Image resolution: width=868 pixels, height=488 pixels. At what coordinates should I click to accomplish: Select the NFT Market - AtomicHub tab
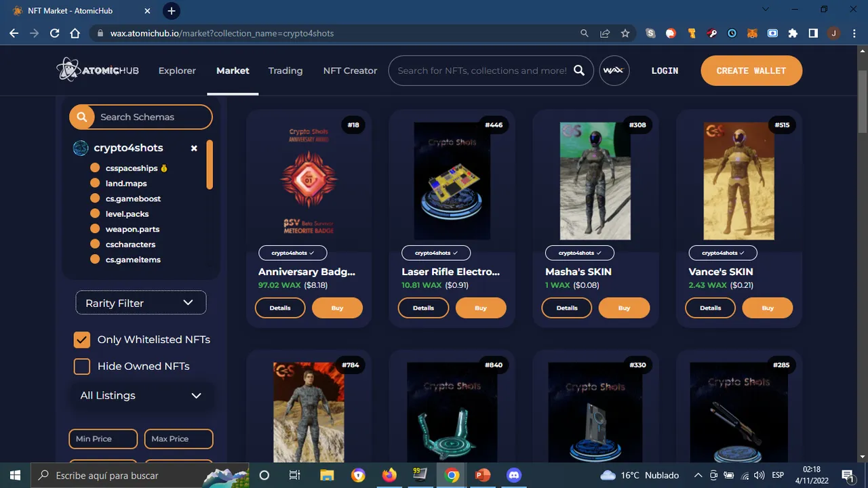(80, 11)
